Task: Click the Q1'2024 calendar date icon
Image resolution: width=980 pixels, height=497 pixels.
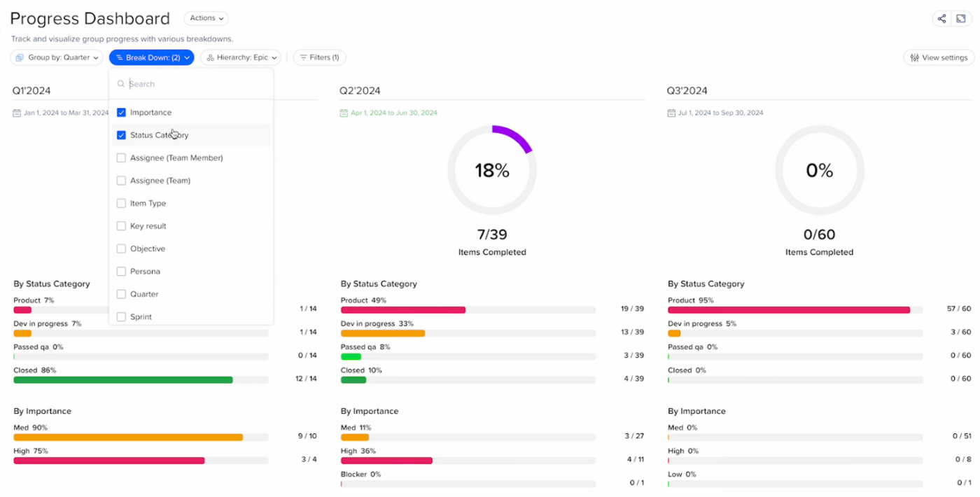Action: tap(17, 113)
